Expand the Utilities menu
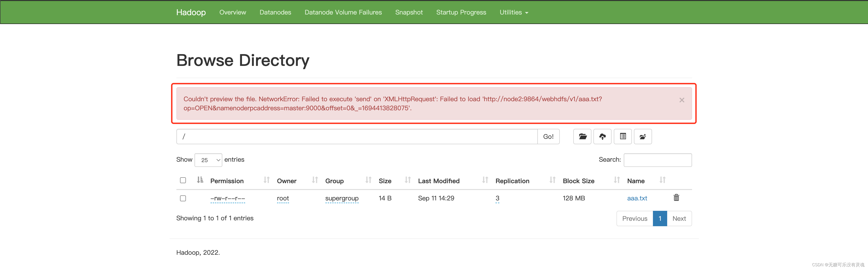This screenshot has width=868, height=269. 514,12
